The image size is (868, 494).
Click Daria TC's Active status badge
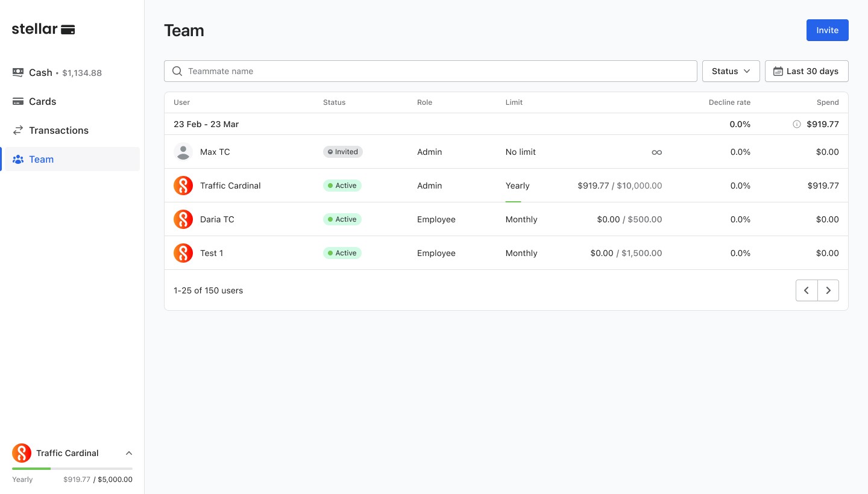click(342, 219)
